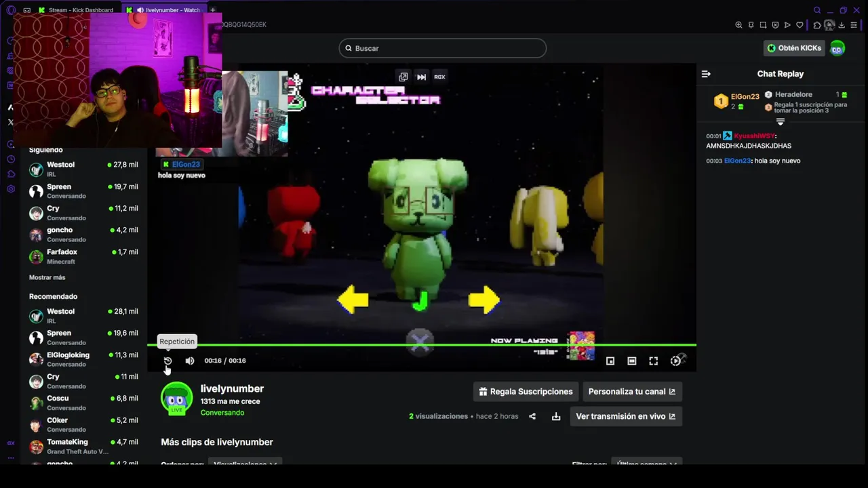Collapse the Chat Replay panel icon
This screenshot has width=868, height=488.
[x=706, y=74]
